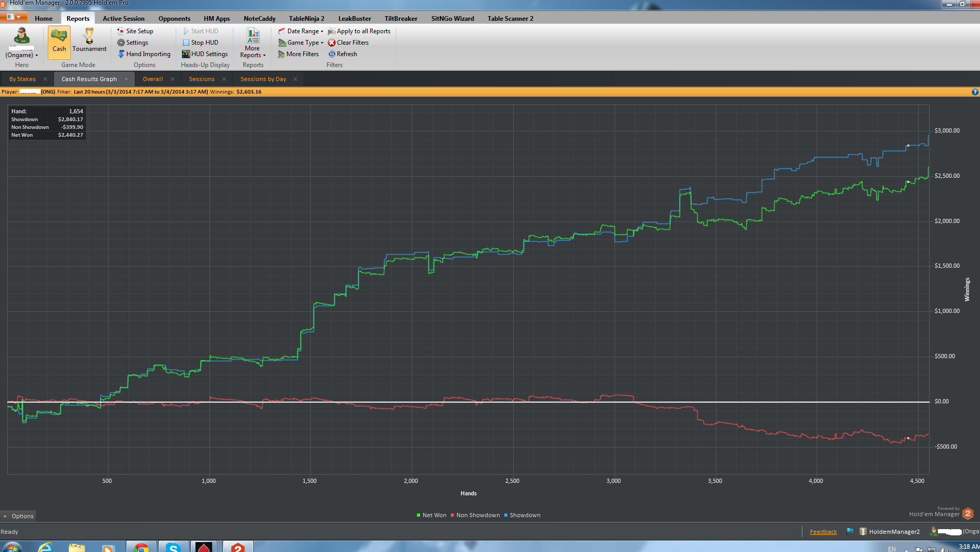980x552 pixels.
Task: Open the HM Apps ribbon tab
Action: pyautogui.click(x=217, y=19)
